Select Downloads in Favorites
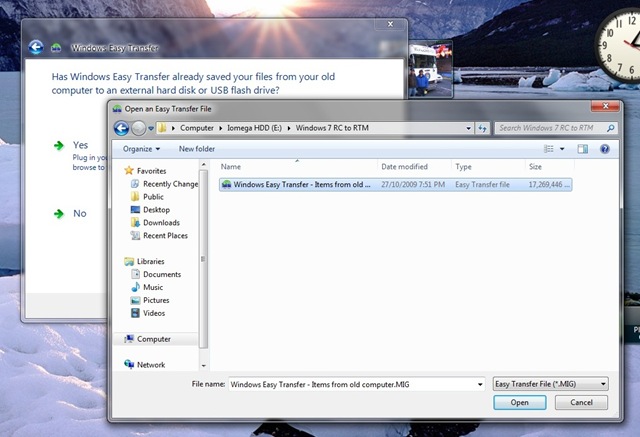640x437 pixels. click(161, 223)
